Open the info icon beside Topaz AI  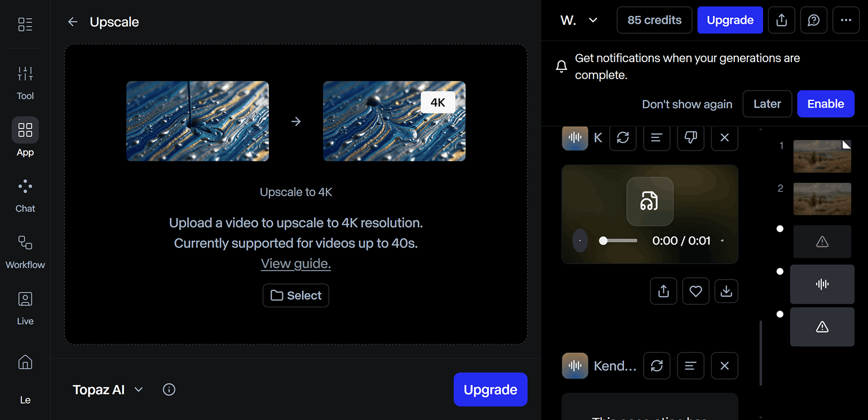169,390
